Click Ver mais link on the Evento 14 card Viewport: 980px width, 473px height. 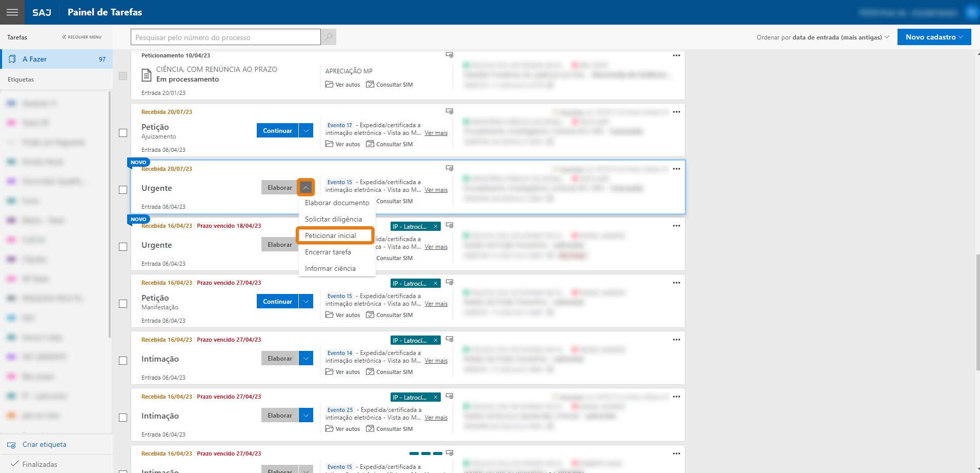pos(436,361)
